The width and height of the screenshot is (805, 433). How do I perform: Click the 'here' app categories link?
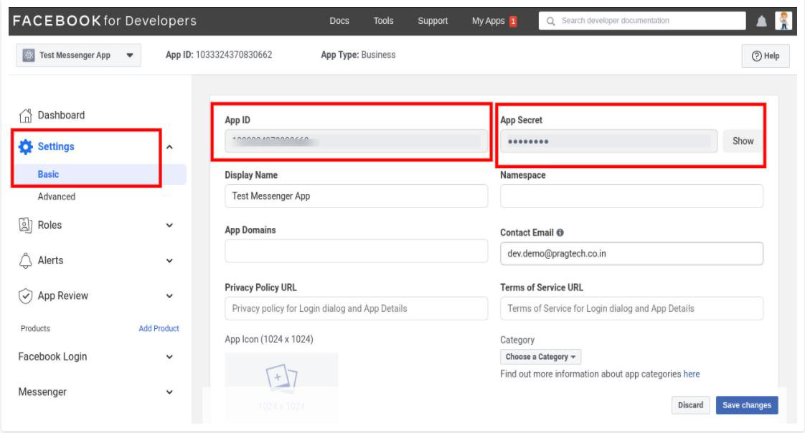[692, 374]
